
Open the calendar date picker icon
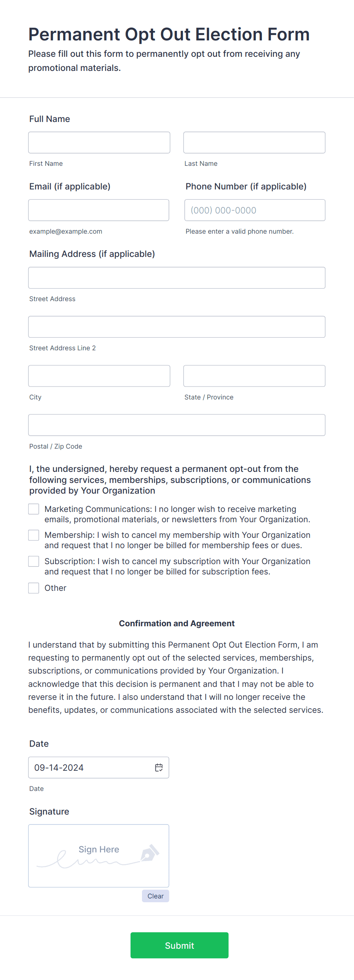tap(159, 767)
